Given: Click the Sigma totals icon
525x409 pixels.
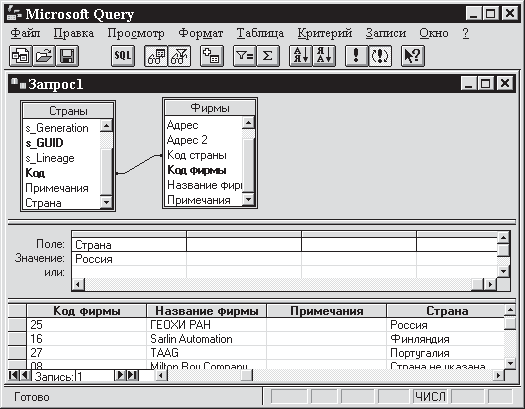Looking at the screenshot, I should (x=268, y=56).
